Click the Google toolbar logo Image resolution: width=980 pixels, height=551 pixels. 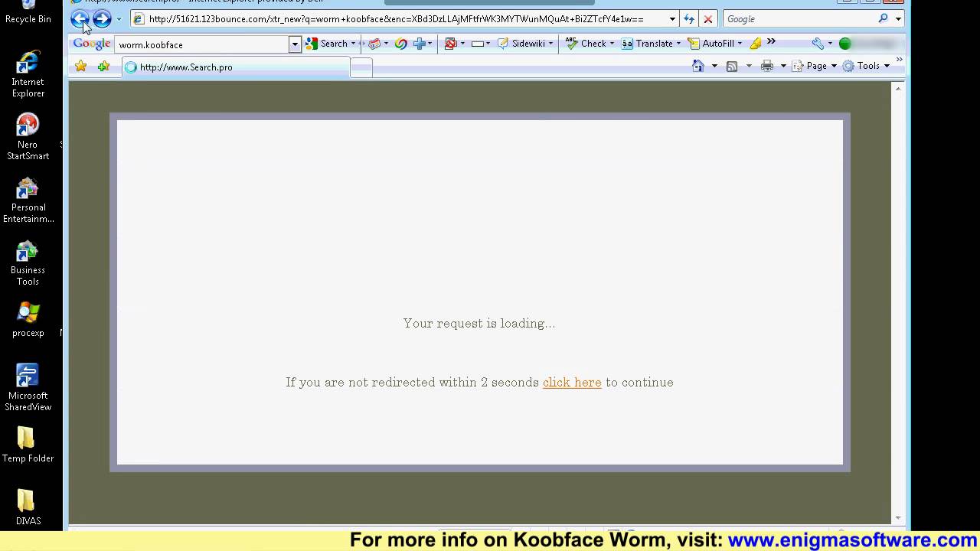[x=92, y=44]
